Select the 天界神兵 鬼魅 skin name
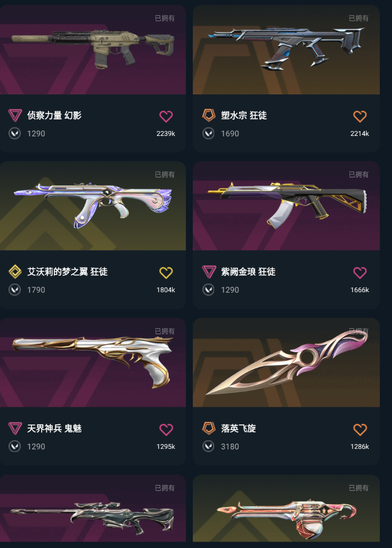Viewport: 392px width, 548px height. (x=54, y=428)
